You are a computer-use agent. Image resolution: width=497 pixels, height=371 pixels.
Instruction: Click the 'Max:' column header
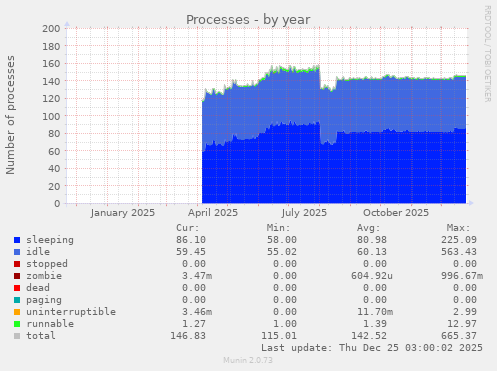click(458, 228)
